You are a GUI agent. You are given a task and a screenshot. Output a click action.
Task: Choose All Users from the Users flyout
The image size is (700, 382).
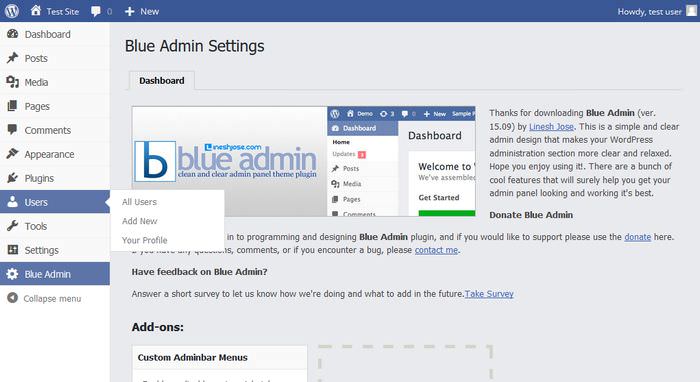pyautogui.click(x=139, y=202)
